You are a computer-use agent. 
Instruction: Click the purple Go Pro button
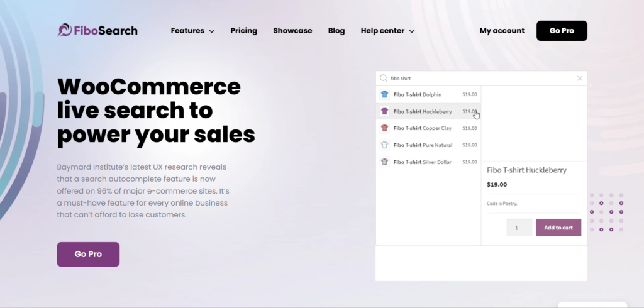pos(88,254)
